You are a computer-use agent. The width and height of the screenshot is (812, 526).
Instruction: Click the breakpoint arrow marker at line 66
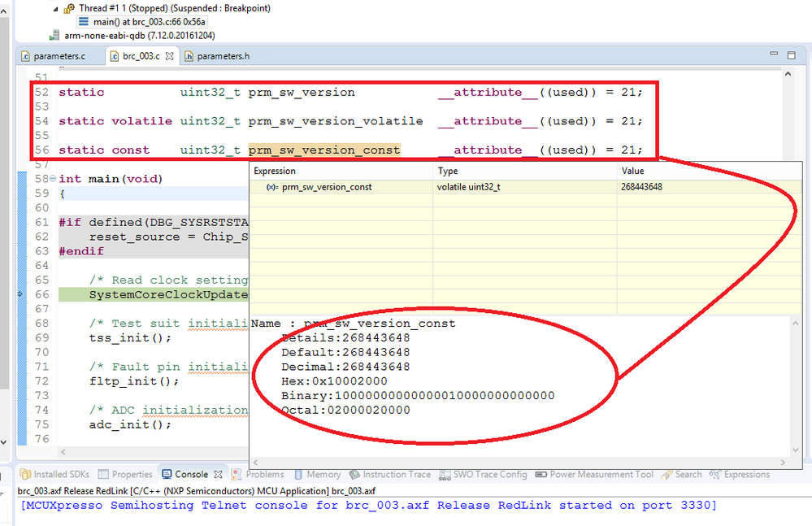click(x=20, y=294)
